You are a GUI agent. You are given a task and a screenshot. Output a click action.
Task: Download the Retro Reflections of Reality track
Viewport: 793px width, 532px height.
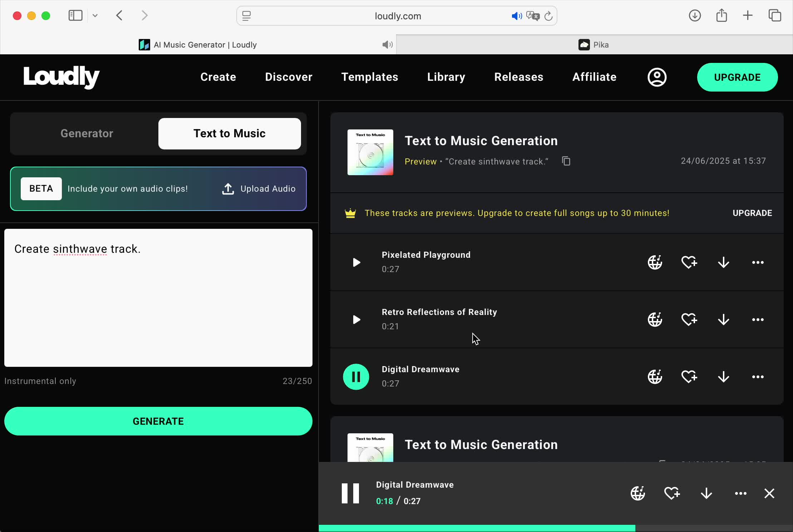723,320
